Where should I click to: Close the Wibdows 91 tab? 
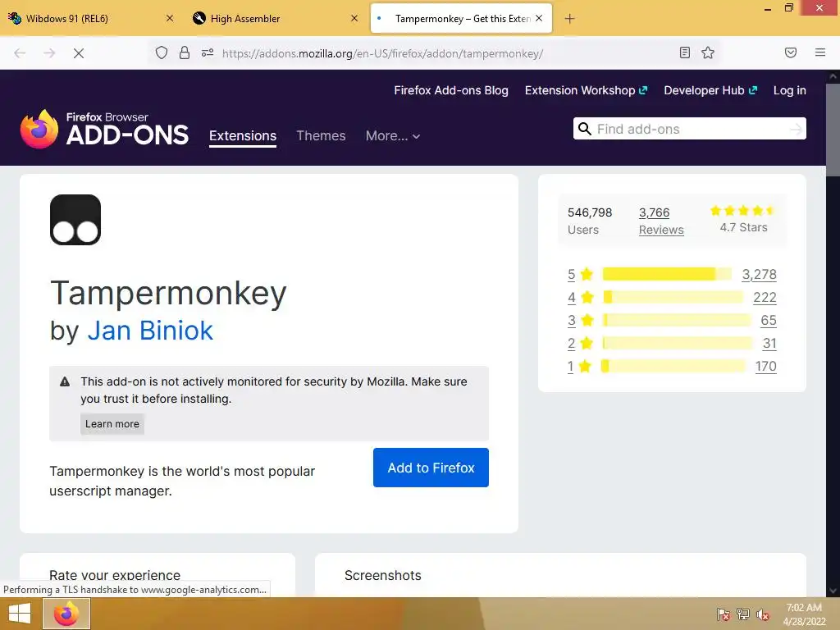point(170,18)
